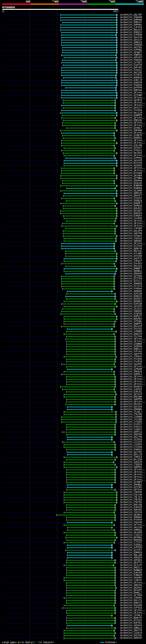Select hit label UniRef100_P17174
Screen dimensions: 146x644
pyautogui.click(x=131, y=286)
